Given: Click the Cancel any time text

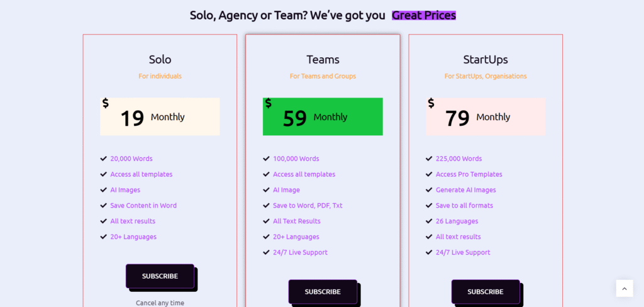Looking at the screenshot, I should (160, 303).
